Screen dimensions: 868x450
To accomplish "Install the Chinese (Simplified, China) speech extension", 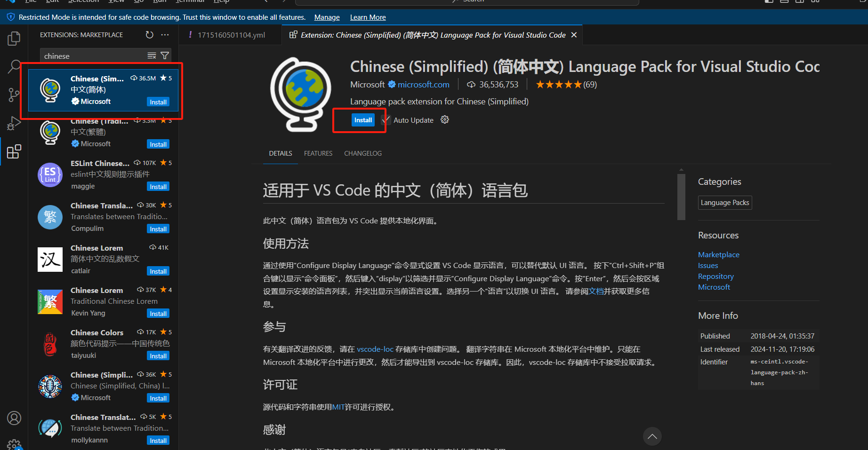I will tap(158, 398).
